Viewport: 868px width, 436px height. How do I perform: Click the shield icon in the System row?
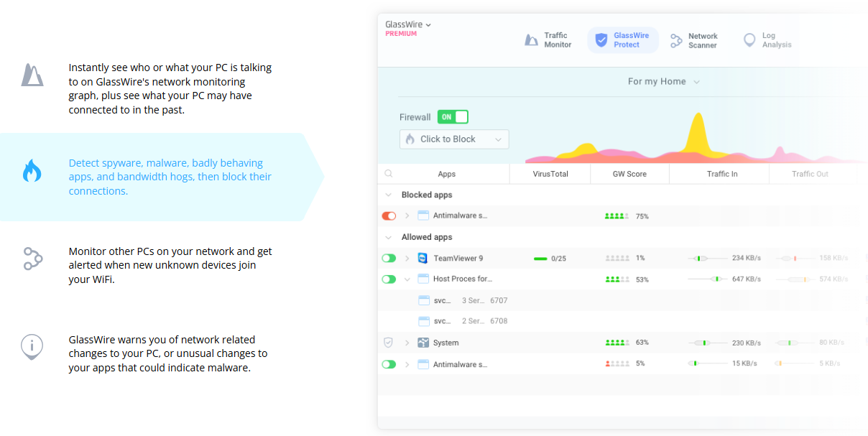pyautogui.click(x=389, y=343)
